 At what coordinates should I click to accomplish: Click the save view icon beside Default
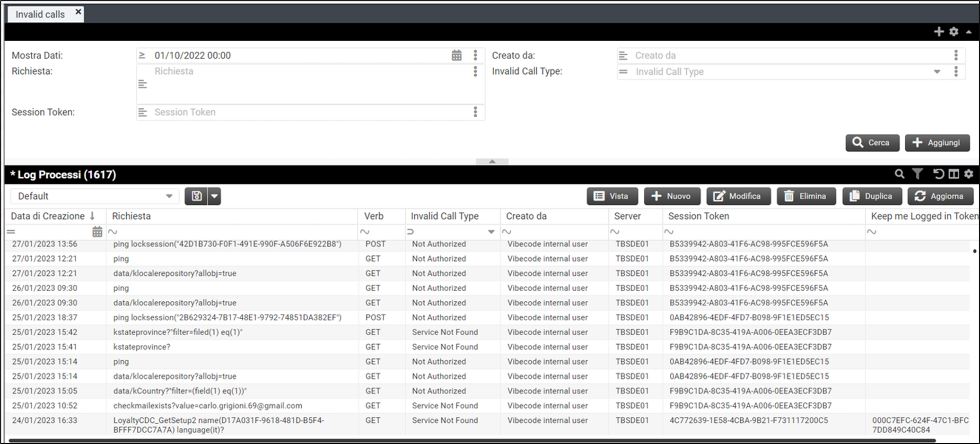(x=197, y=196)
